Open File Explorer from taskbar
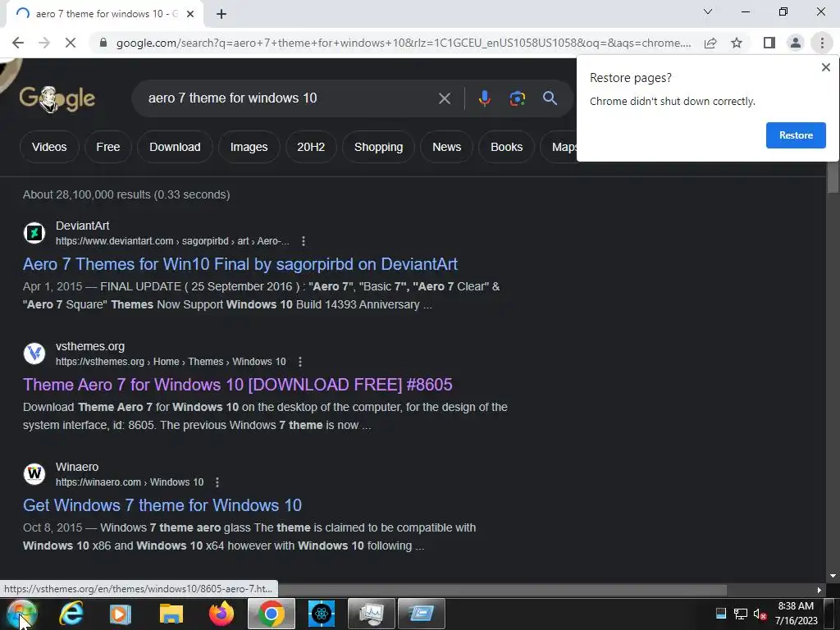840x630 pixels. click(x=171, y=614)
